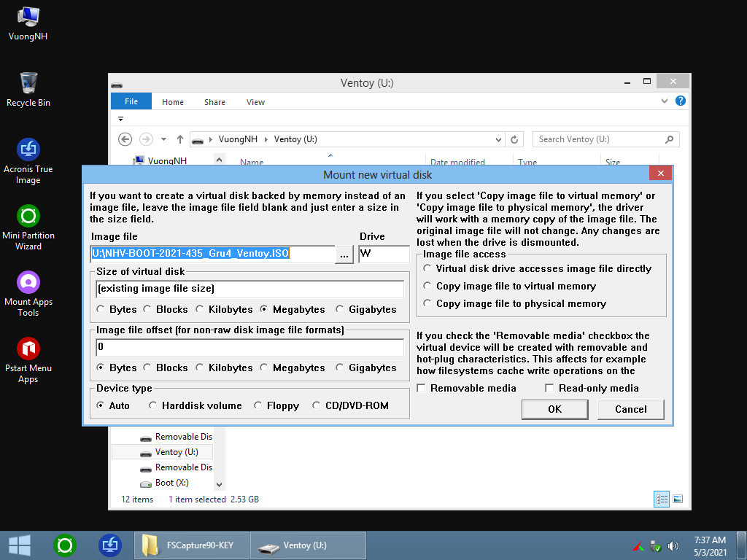This screenshot has height=560, width=747.
Task: Go forward in Explorer navigation
Action: click(146, 139)
